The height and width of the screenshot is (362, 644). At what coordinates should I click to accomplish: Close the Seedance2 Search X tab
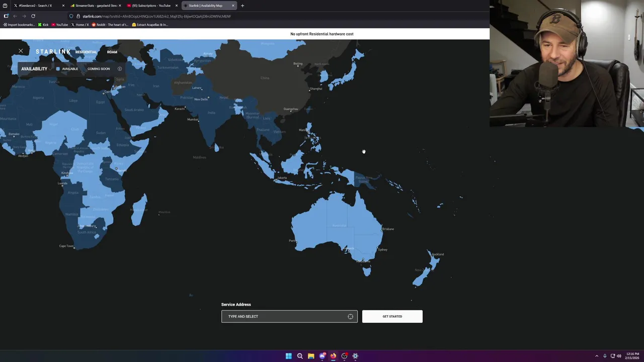(63, 6)
